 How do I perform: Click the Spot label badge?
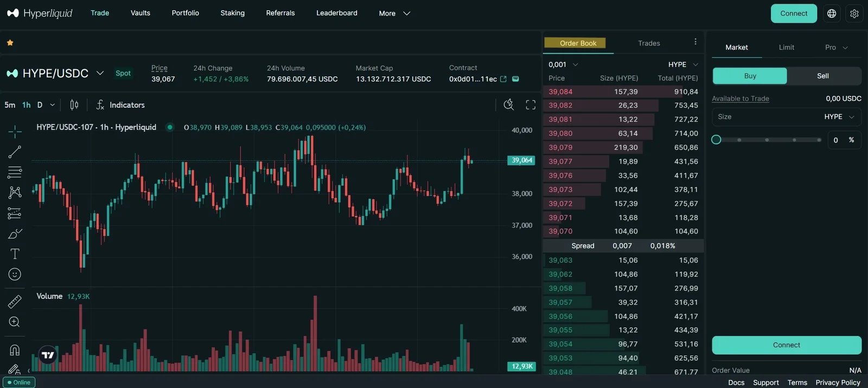click(123, 73)
